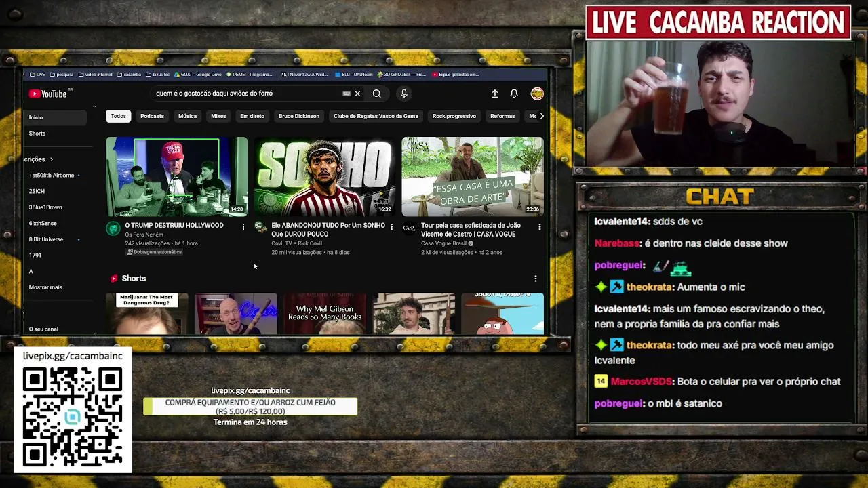The height and width of the screenshot is (488, 868).
Task: Click the upload create icon
Action: pyautogui.click(x=495, y=94)
